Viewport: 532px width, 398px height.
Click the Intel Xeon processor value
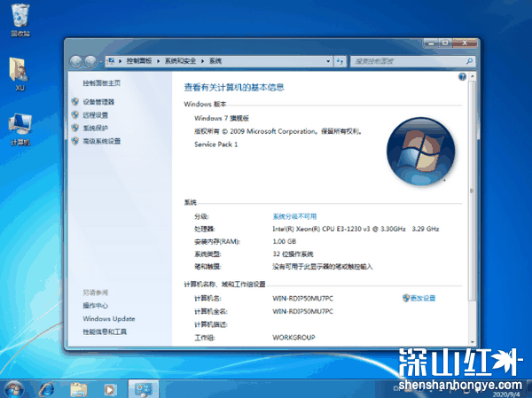point(356,229)
